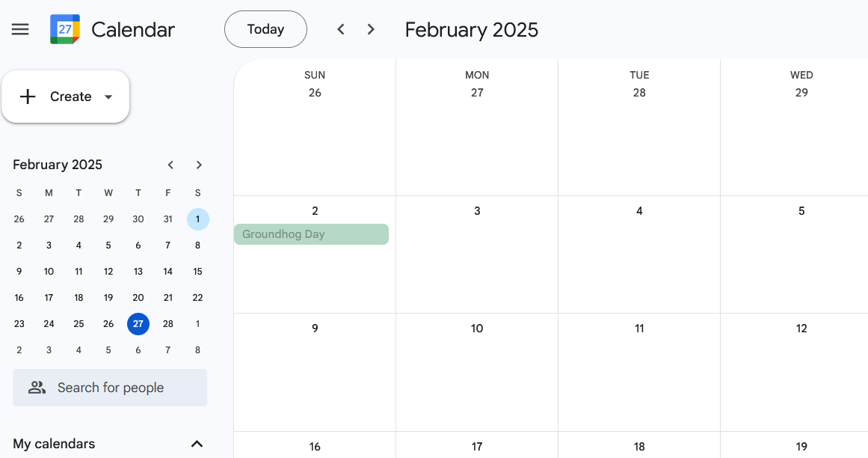Open the Groundhog Day event
Viewport: 868px width, 458px height.
[x=311, y=234]
